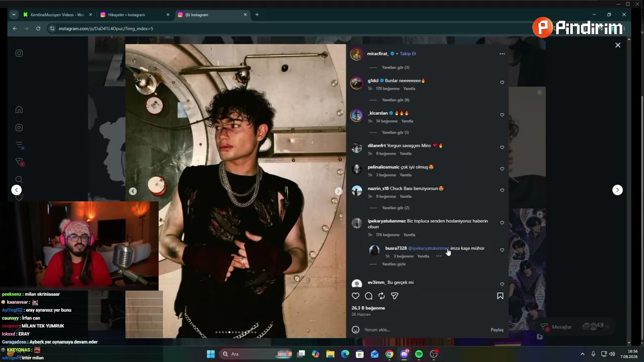This screenshot has height=362, width=644.
Task: Open the @ipekaryatukenmez mention link
Action: [429, 248]
